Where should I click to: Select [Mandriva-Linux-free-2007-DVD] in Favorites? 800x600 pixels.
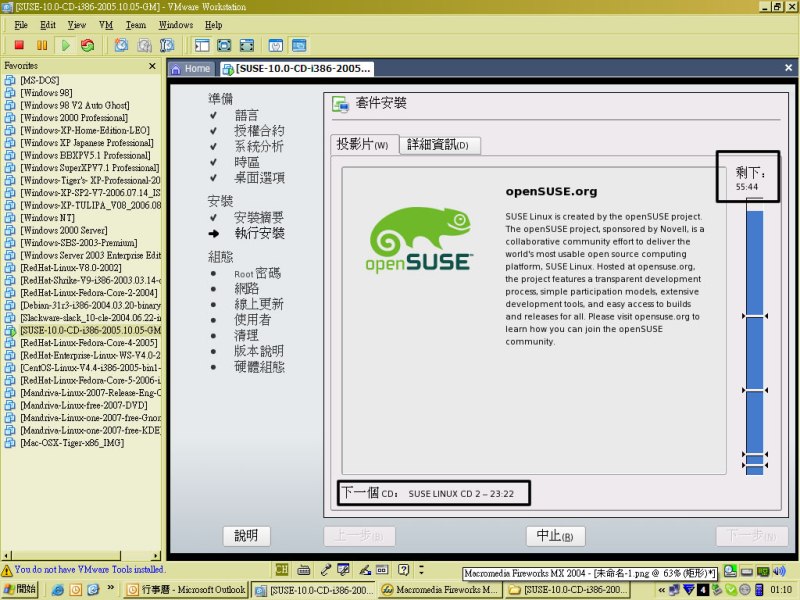pyautogui.click(x=84, y=405)
